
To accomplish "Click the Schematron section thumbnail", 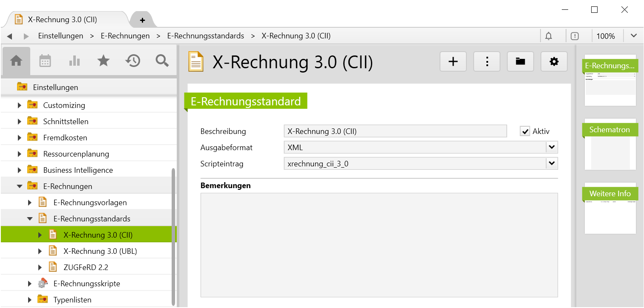I will 610,145.
